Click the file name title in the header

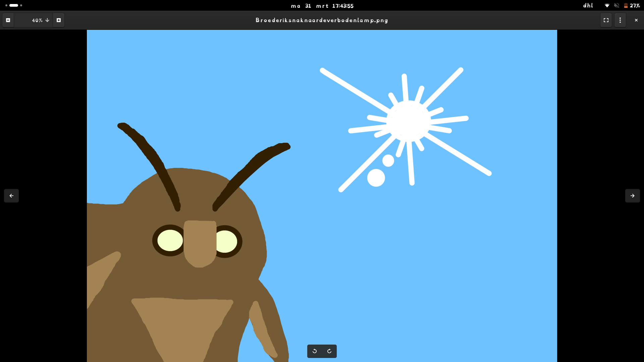[322, 20]
